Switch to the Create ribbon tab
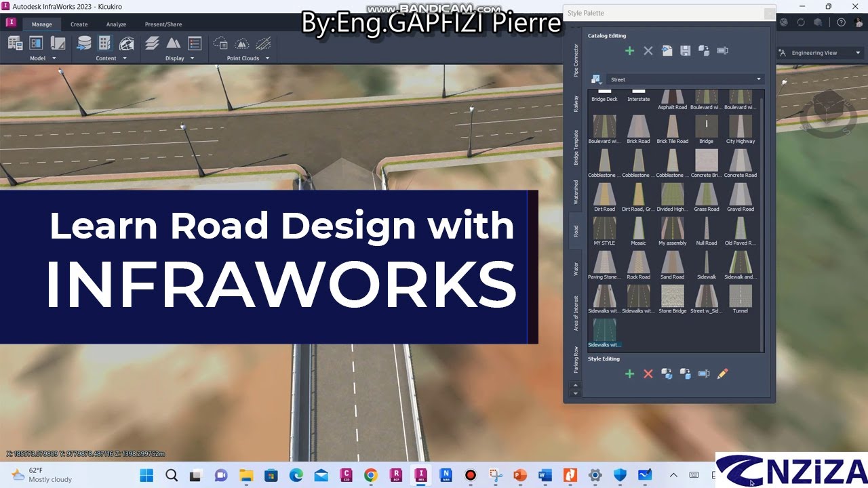The height and width of the screenshot is (488, 868). [x=79, y=24]
